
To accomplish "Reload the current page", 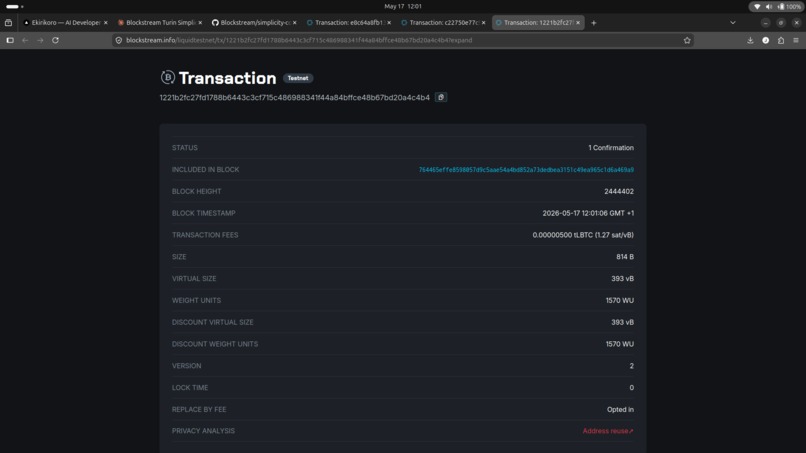I will pos(56,40).
